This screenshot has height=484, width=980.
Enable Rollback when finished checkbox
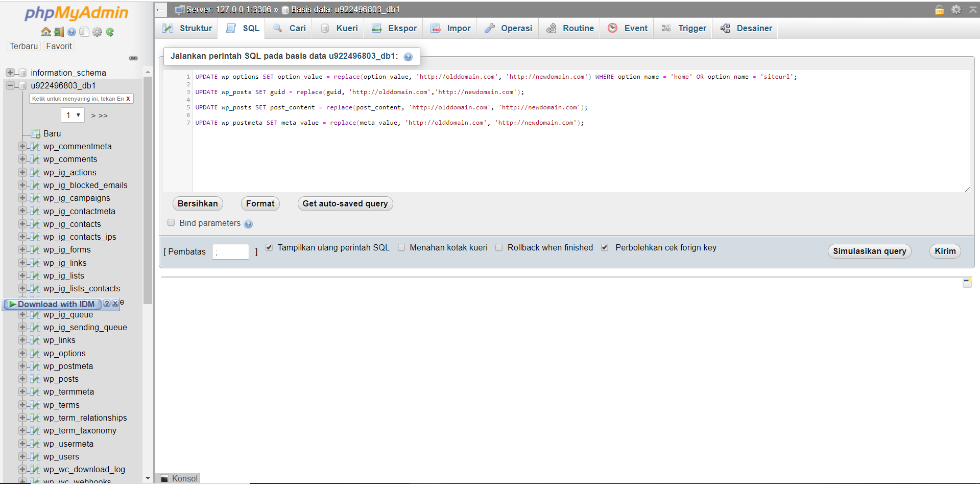(x=499, y=247)
